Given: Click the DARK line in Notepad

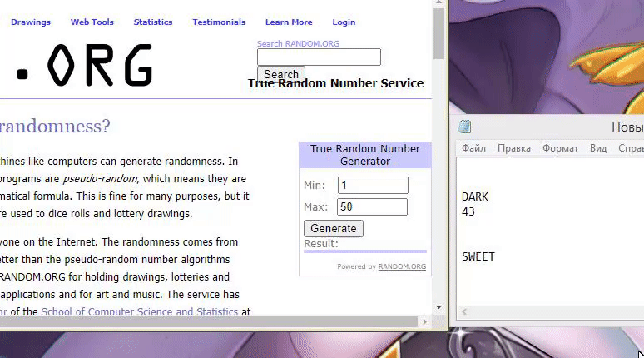Looking at the screenshot, I should click(475, 196).
